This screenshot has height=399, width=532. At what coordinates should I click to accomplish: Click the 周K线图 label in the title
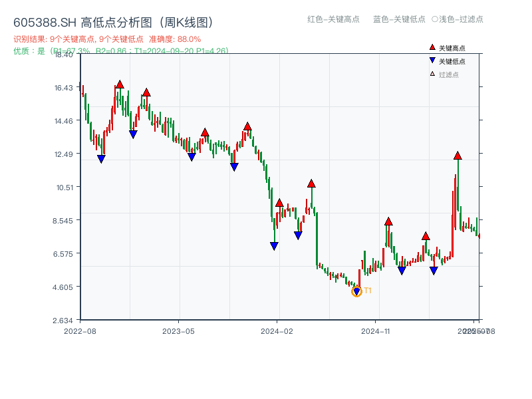click(188, 21)
